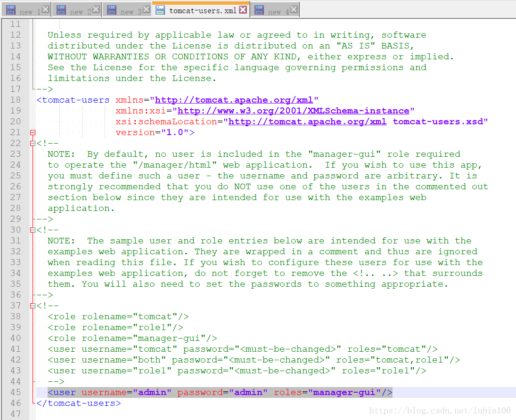This screenshot has height=420, width=516.
Task: Close the new 2 tab
Action: coord(96,9)
